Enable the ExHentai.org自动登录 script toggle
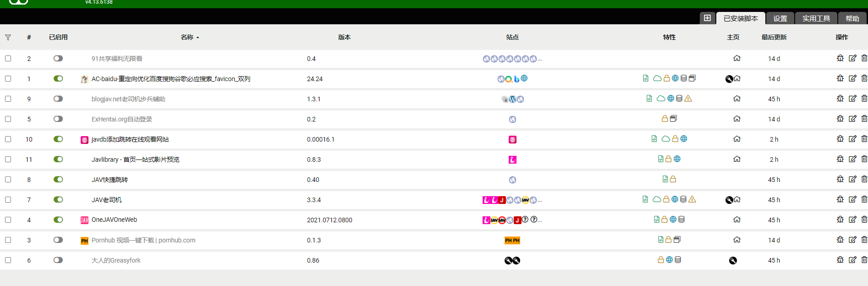The image size is (868, 286). pos(58,119)
